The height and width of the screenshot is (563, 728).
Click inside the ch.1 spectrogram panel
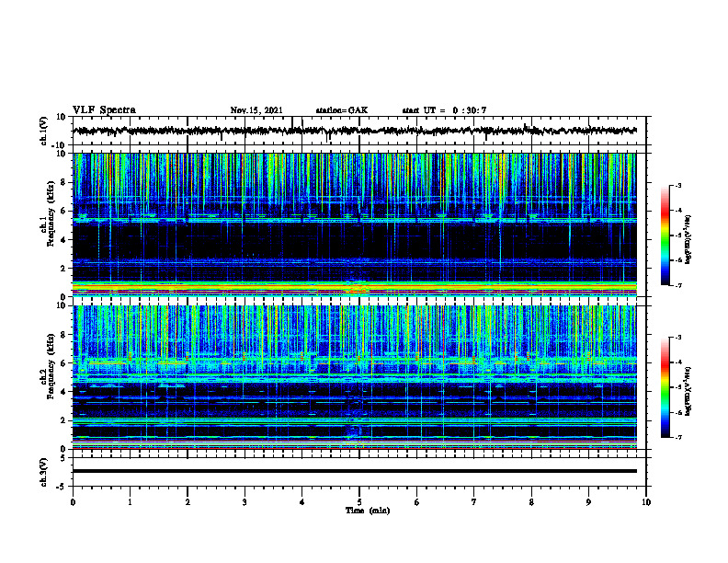pyautogui.click(x=355, y=224)
